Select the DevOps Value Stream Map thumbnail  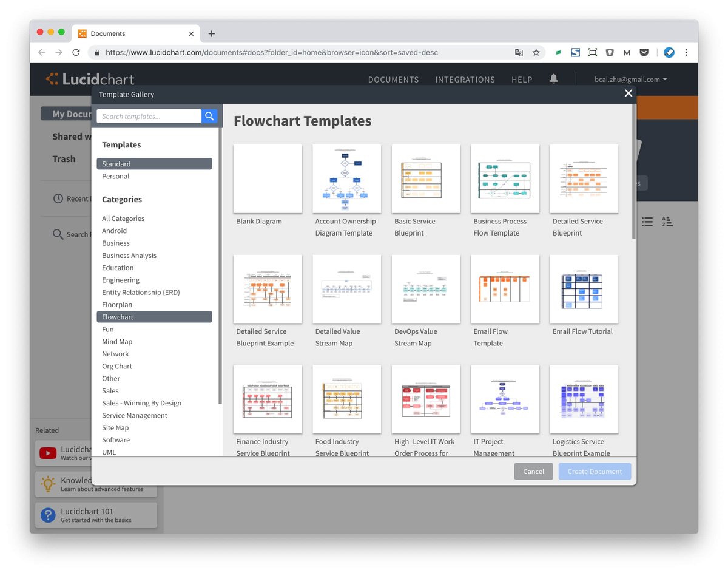(426, 289)
